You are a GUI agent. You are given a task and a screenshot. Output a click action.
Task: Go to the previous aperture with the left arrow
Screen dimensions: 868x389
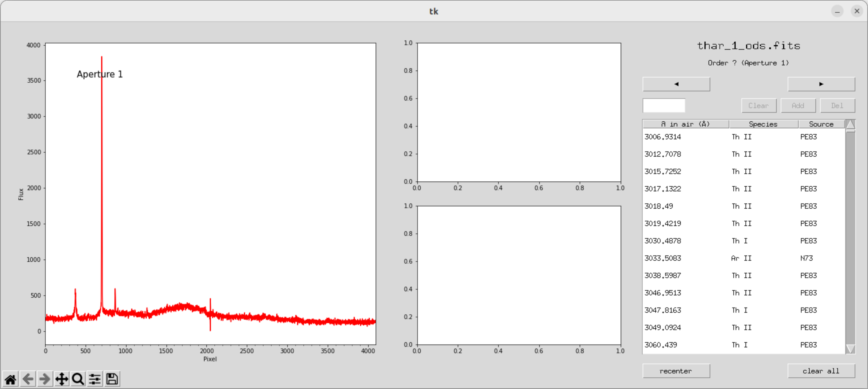676,84
